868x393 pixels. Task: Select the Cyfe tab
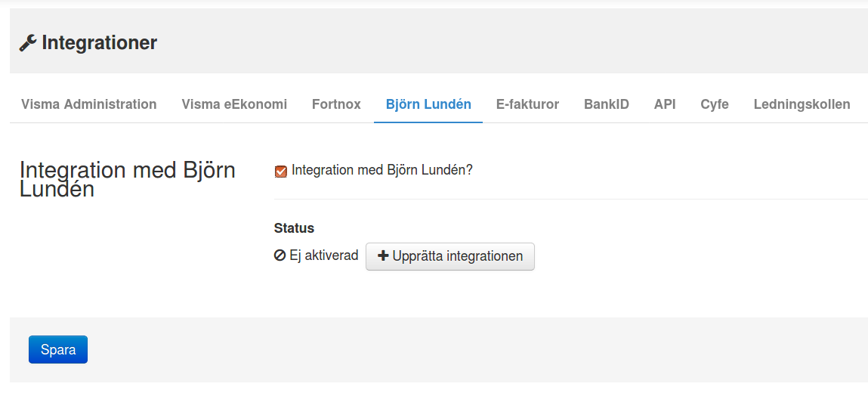tap(714, 104)
